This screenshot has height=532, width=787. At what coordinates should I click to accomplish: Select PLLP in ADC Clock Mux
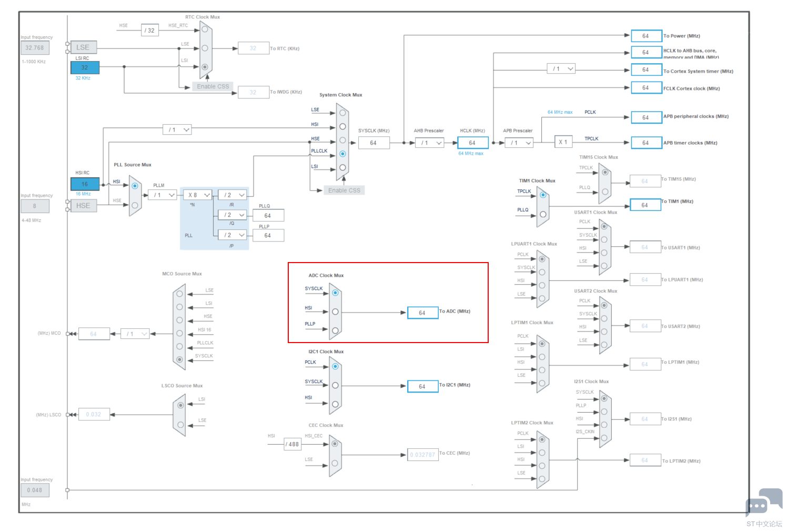pyautogui.click(x=335, y=330)
